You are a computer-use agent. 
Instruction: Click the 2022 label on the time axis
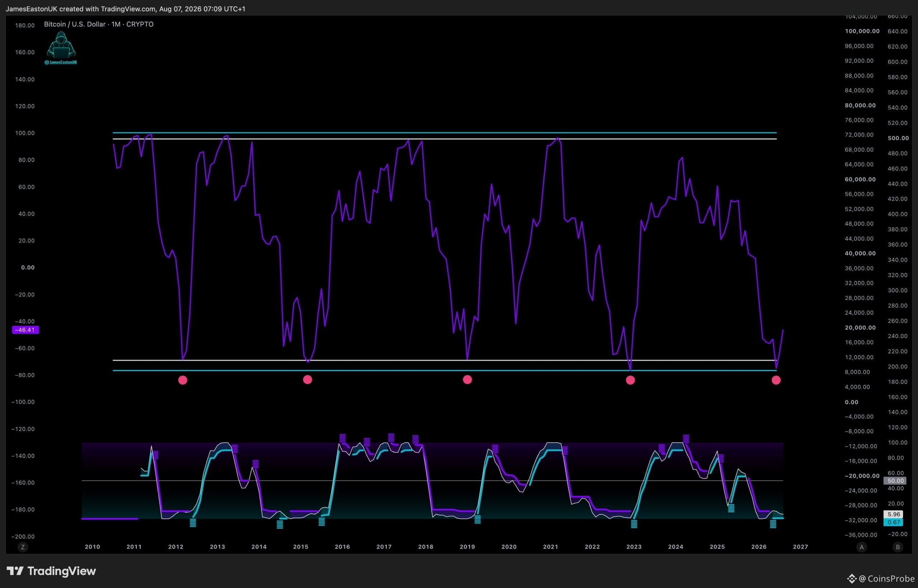pyautogui.click(x=592, y=547)
